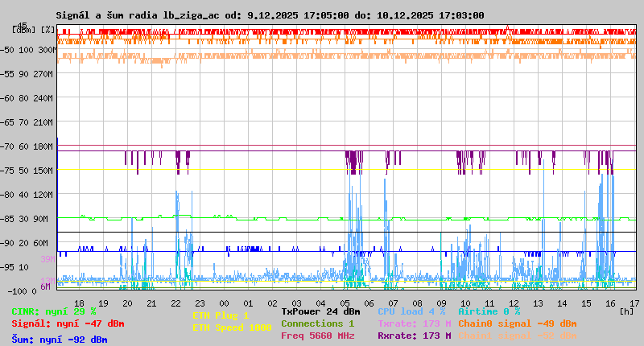Select the Freq 5660 MHz legend label
Screen dimensions: 644x346
[x=320, y=336]
